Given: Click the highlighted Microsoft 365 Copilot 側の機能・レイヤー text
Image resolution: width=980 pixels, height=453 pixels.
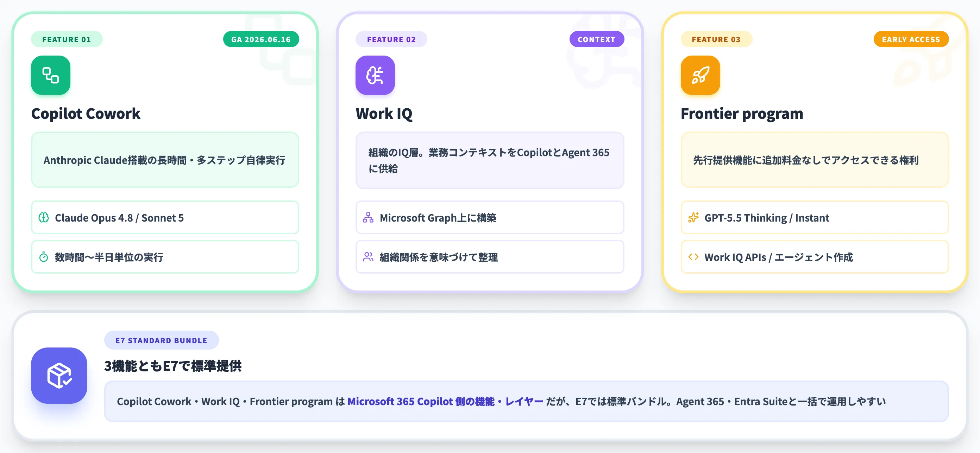Looking at the screenshot, I should (x=445, y=402).
